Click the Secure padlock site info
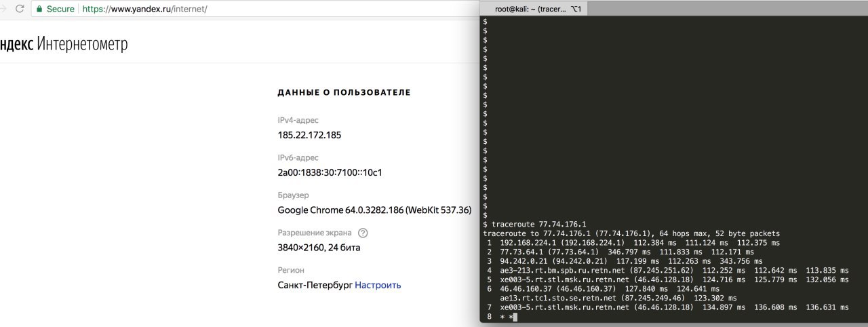 tap(56, 9)
